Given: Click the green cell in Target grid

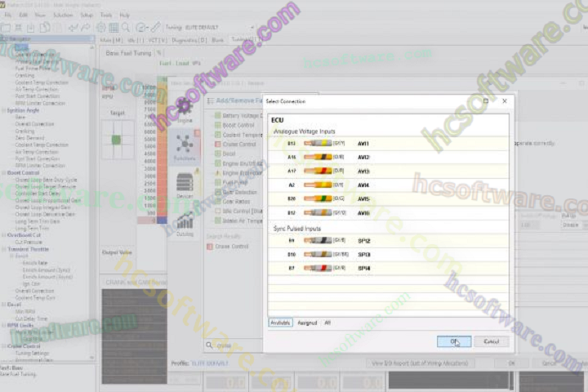Looking at the screenshot, I should click(116, 140).
